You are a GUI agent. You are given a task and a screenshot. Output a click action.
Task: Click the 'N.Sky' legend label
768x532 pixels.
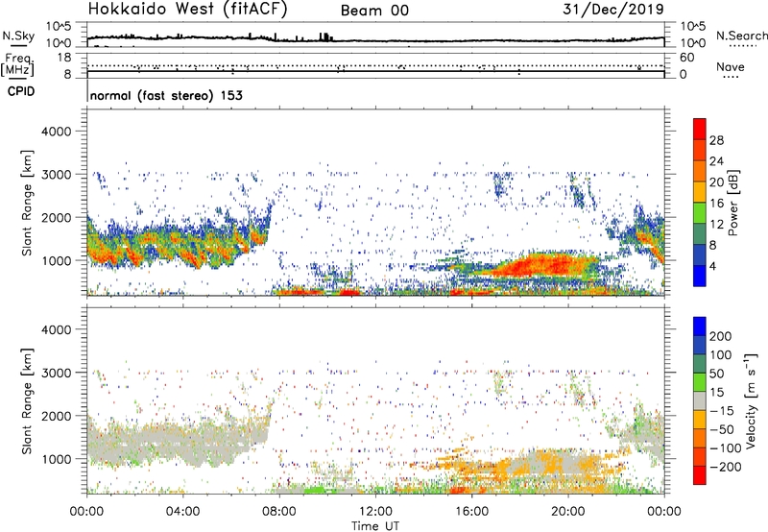[x=18, y=36]
